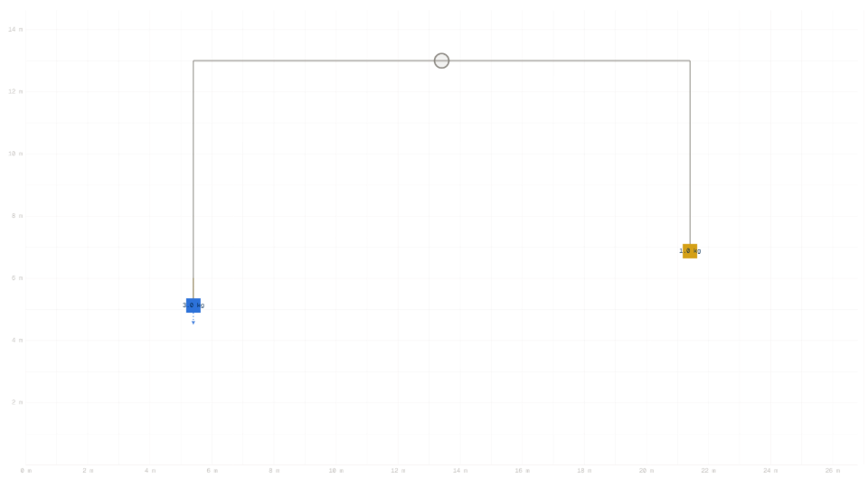Click the 26 m label on horizontal axis
Viewport: 868px width, 488px height.
click(x=832, y=471)
